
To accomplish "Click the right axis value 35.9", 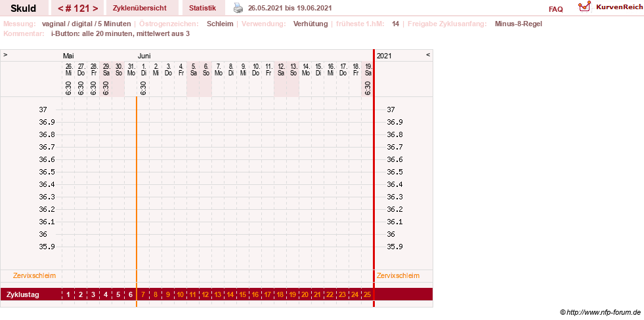I will [395, 247].
